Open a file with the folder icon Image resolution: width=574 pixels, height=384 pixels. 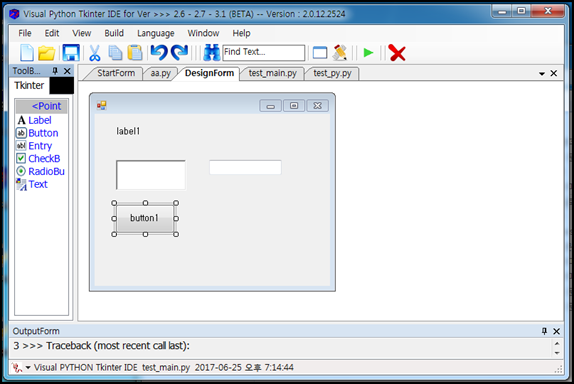[46, 53]
